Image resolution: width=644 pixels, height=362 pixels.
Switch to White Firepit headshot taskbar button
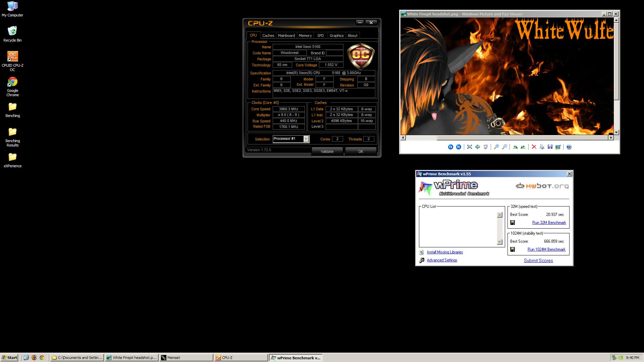pos(131,358)
